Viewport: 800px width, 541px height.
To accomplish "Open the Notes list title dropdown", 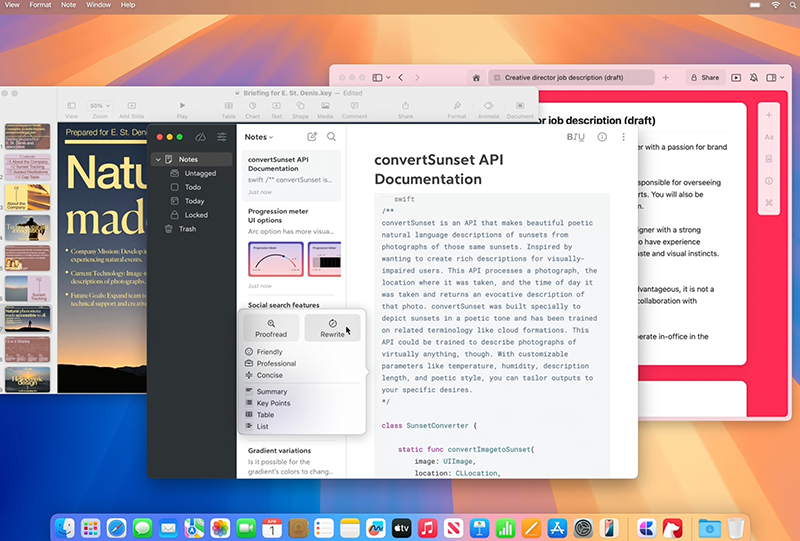I will [259, 137].
